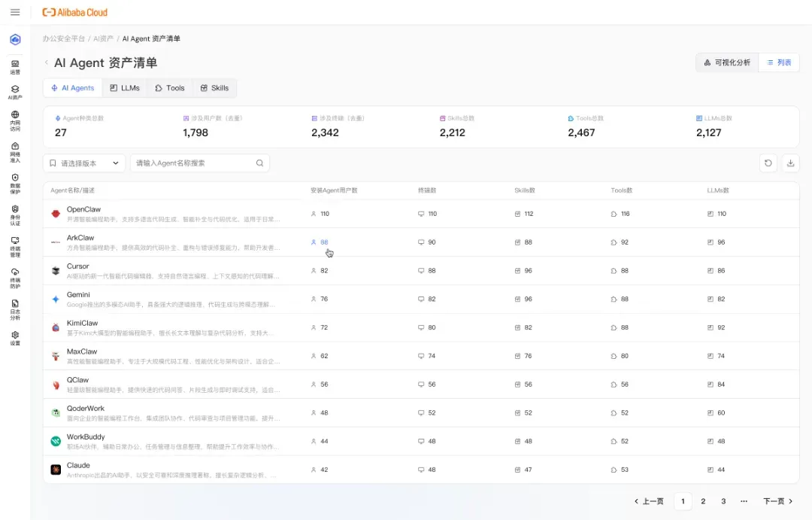
Task: Open the 内网访问 sidebar section
Action: pyautogui.click(x=15, y=121)
